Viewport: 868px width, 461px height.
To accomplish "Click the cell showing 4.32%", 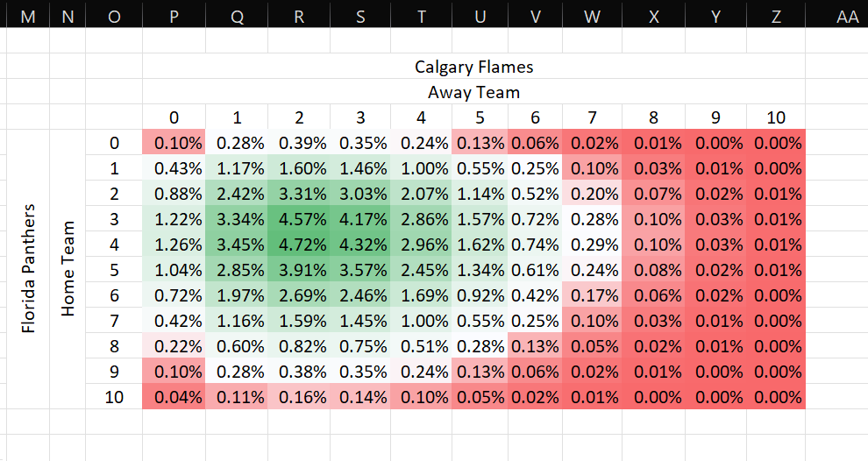I will (360, 244).
